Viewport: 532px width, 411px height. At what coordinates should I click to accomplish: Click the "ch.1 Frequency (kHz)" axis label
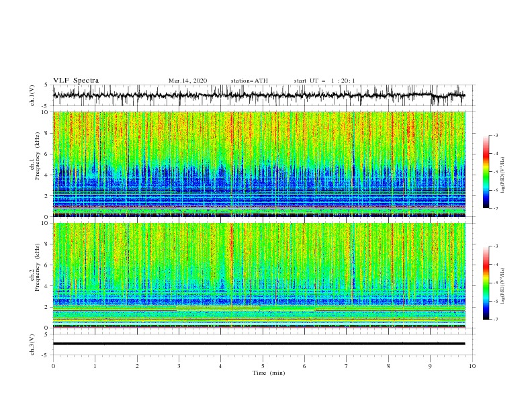point(35,156)
